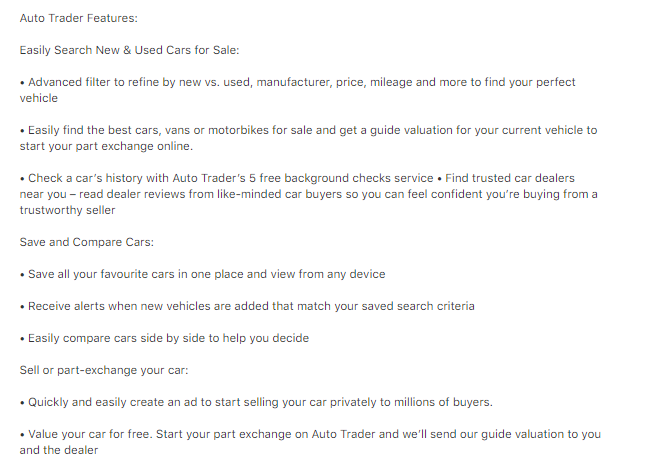Viewport: 668px width, 471px height.
Task: Click 'and the dealer' closing line
Action: point(59,450)
